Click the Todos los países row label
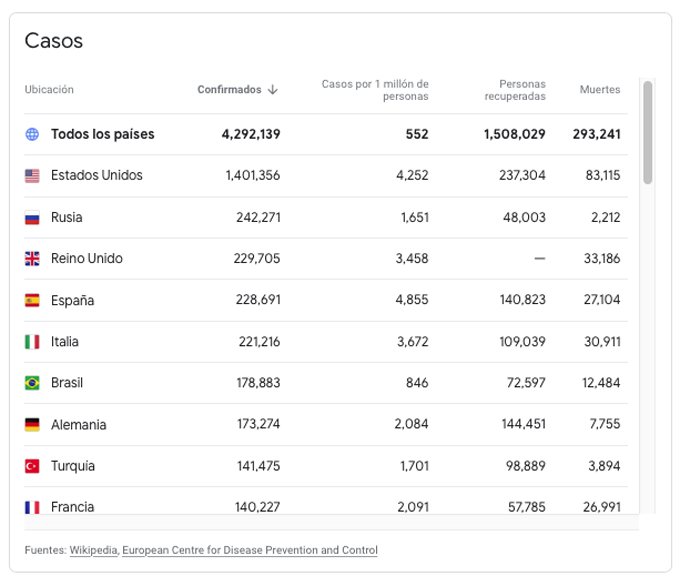The image size is (690, 586). [103, 134]
